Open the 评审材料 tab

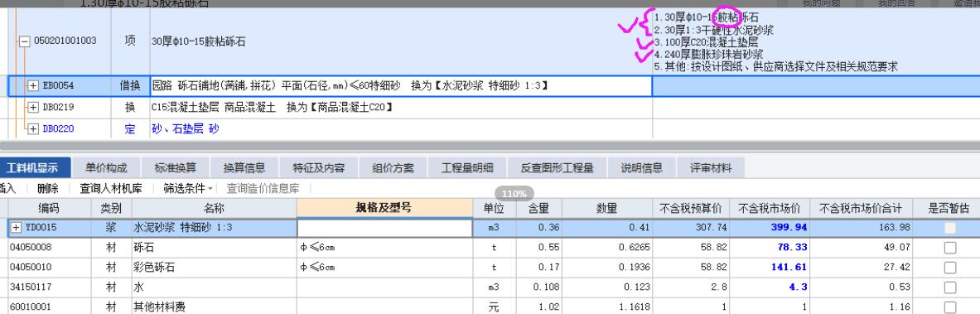711,167
